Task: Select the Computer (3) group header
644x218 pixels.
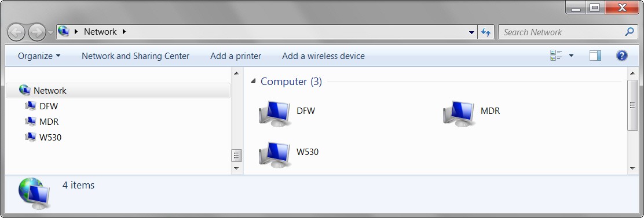Action: pyautogui.click(x=291, y=82)
